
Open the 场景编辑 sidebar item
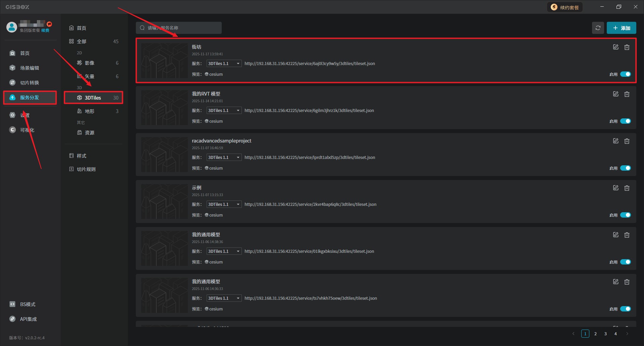pos(30,68)
